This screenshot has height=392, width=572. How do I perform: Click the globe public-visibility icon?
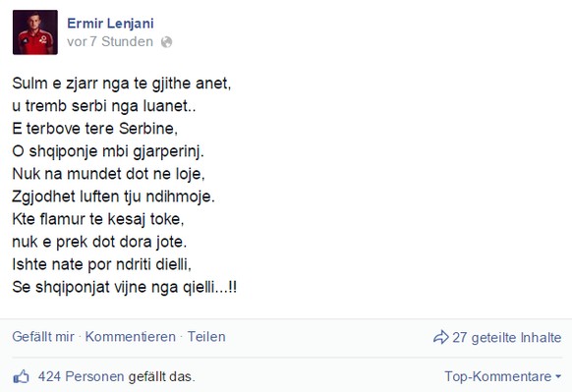point(167,42)
